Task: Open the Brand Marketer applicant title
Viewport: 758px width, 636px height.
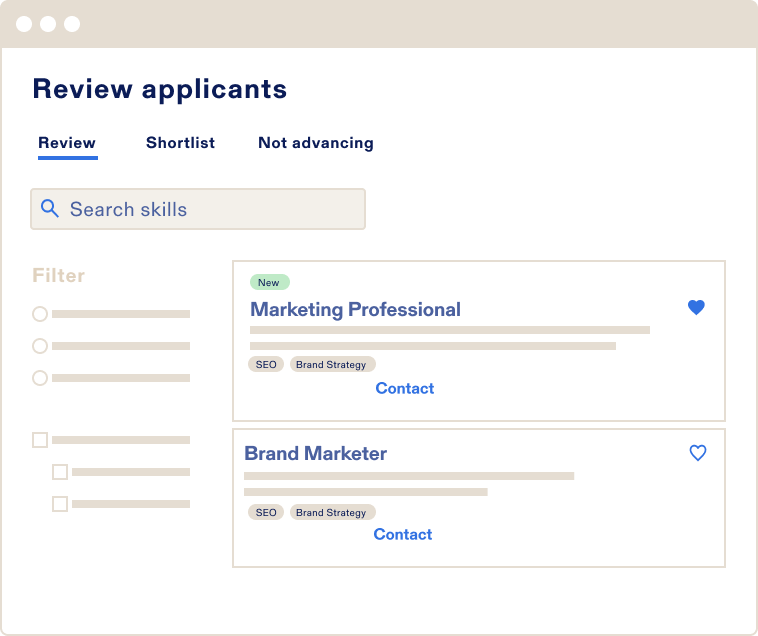Action: click(x=316, y=454)
